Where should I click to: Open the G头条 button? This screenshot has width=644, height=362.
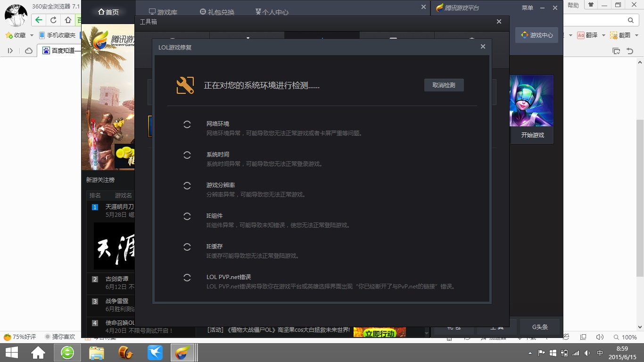coord(540,327)
